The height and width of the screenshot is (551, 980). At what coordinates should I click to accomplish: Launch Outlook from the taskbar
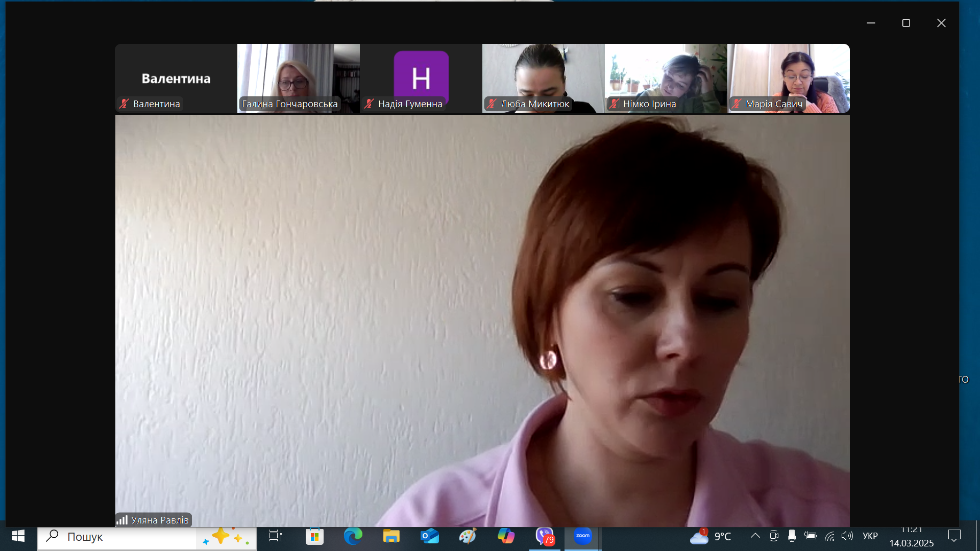[x=429, y=536]
